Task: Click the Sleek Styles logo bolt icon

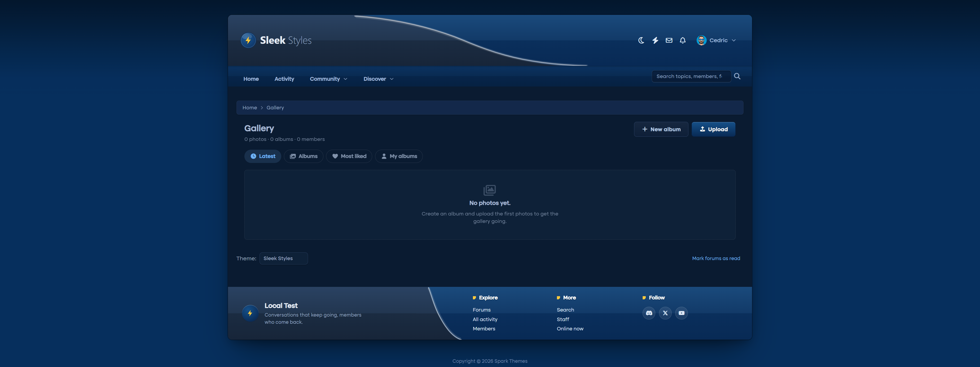Action: click(248, 40)
